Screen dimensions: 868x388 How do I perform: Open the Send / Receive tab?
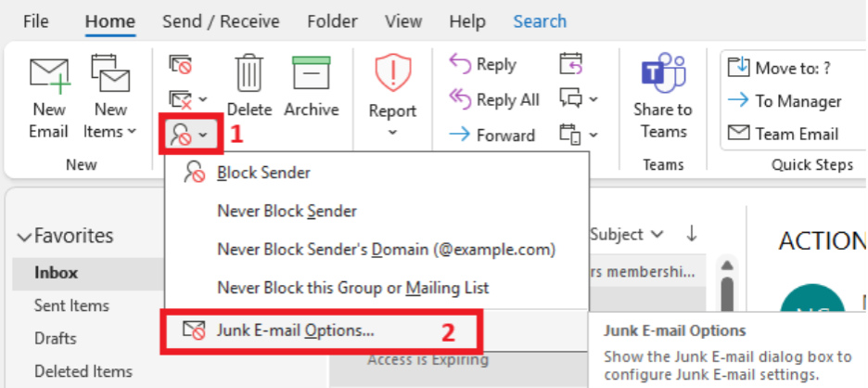coord(221,21)
